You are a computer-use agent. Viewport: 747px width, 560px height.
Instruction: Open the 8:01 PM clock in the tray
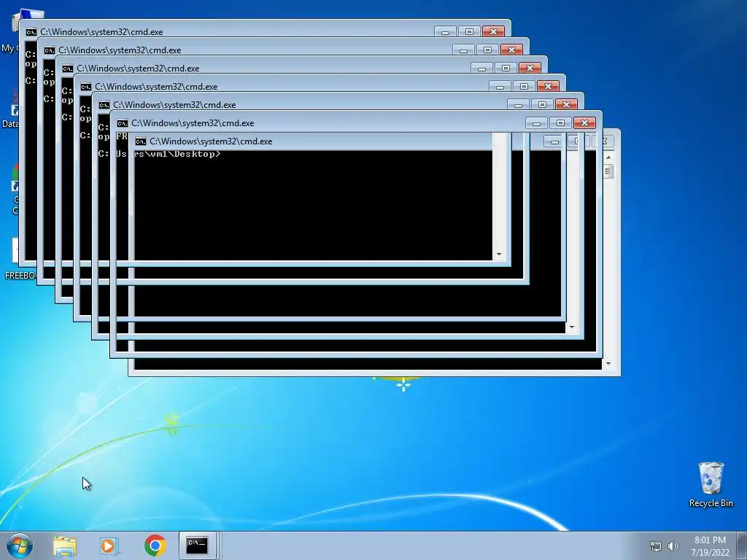[710, 546]
